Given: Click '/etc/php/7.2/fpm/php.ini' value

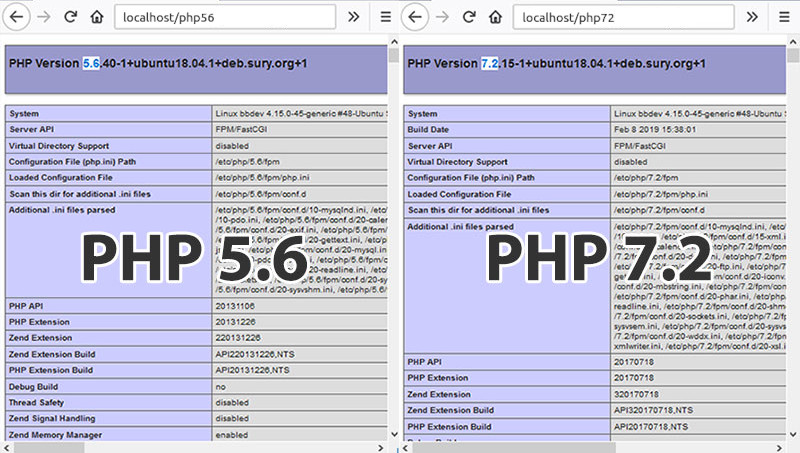Looking at the screenshot, I should 661,194.
